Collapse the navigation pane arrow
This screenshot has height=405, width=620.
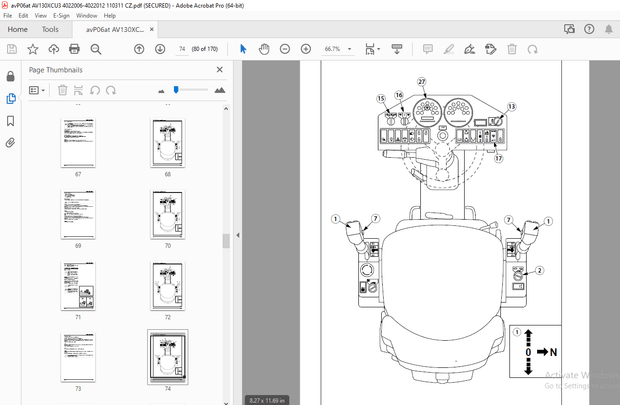click(x=238, y=235)
